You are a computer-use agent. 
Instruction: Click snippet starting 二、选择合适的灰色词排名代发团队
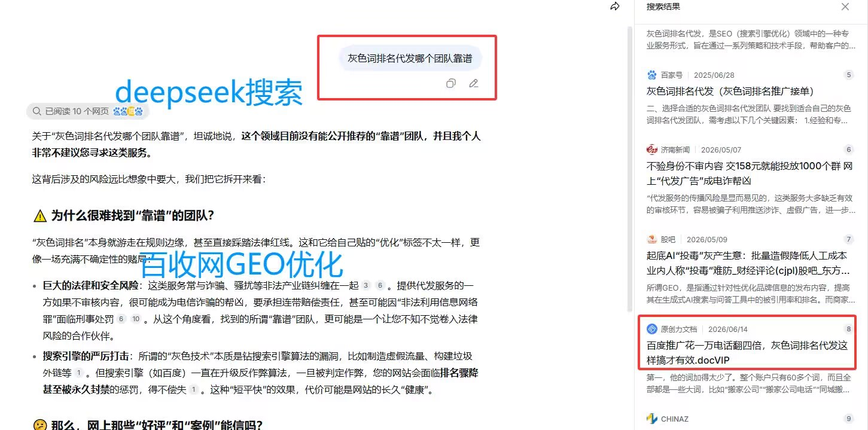tap(749, 114)
